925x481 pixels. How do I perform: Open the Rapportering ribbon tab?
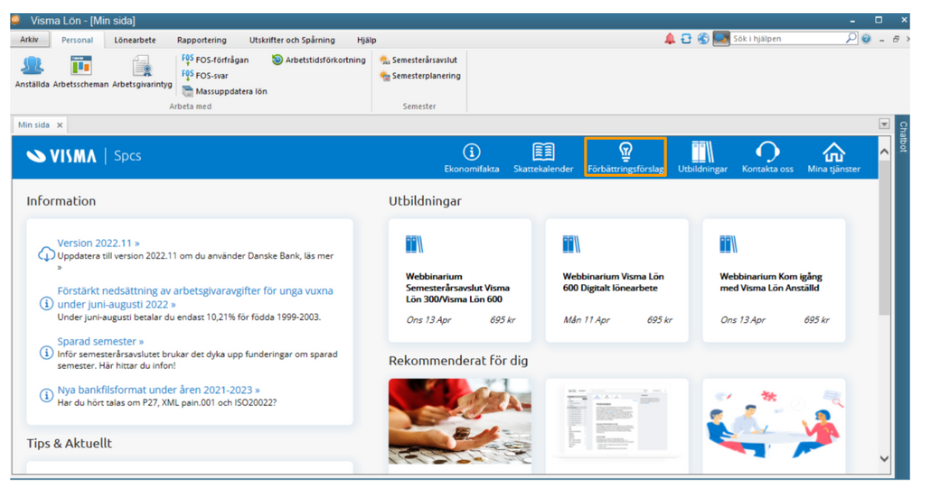point(201,40)
